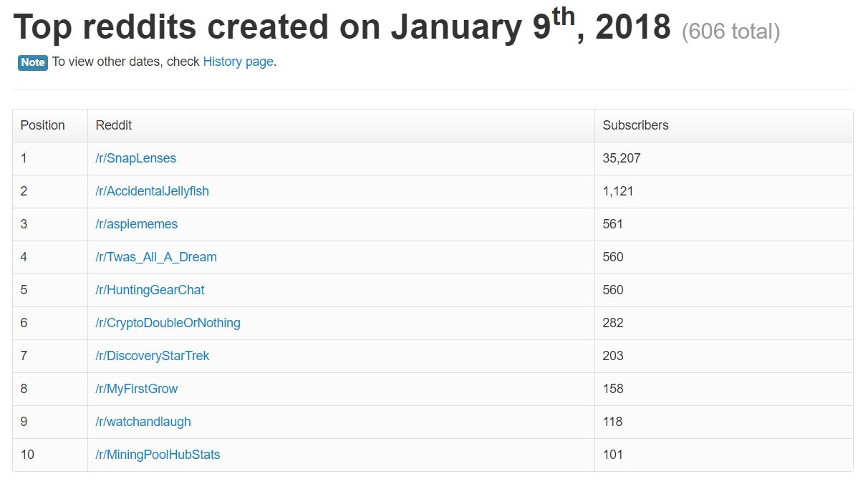
Task: Click the 101 subscribers cell
Action: pos(724,455)
